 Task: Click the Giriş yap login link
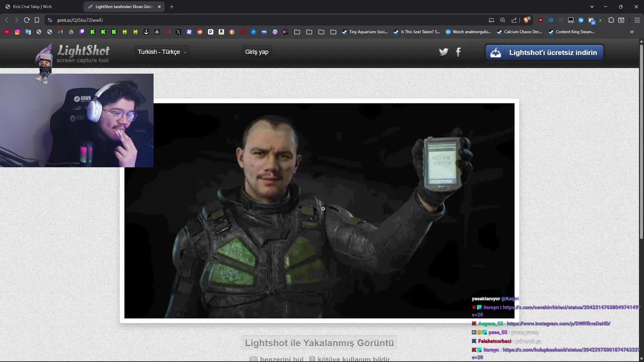(257, 52)
